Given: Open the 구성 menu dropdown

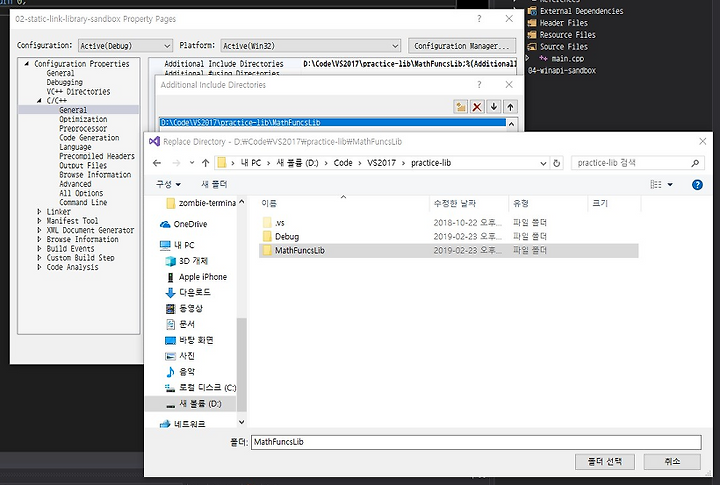Looking at the screenshot, I should [169, 185].
